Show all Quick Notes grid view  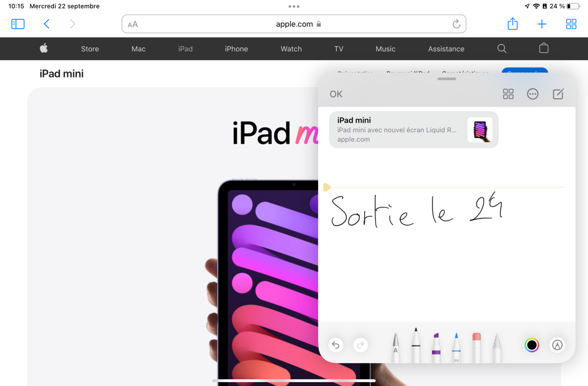pos(508,94)
